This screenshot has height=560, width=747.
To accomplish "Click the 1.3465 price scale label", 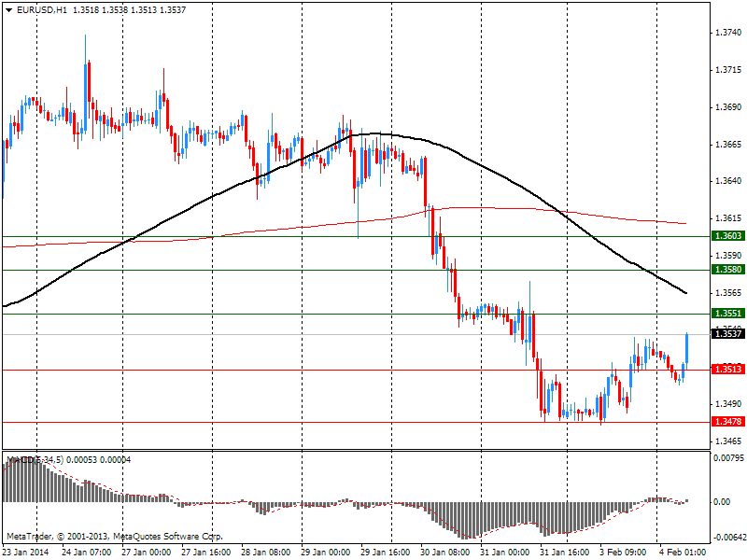I will click(x=726, y=441).
